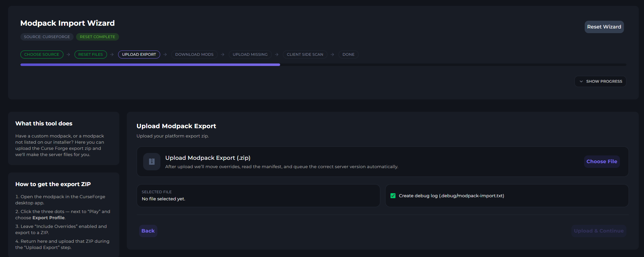Click the Selected File field
The width and height of the screenshot is (644, 257).
tap(258, 196)
